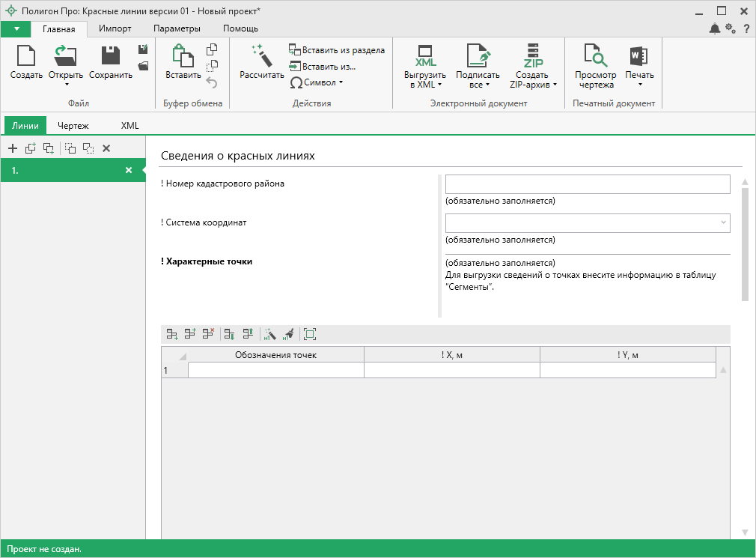756x558 pixels.
Task: Click the fullscreen table icon in table toolbar
Action: click(x=310, y=335)
